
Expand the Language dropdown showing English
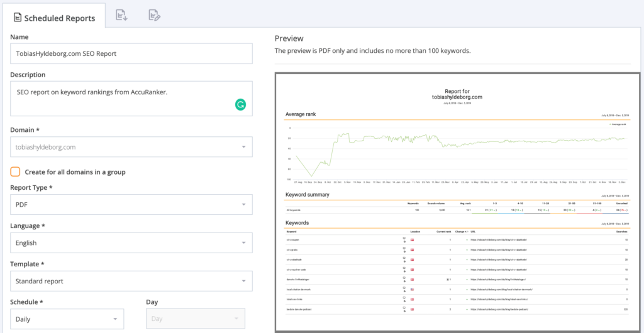point(131,243)
